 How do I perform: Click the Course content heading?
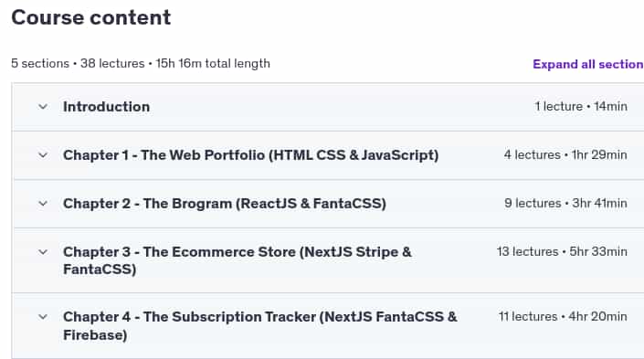pos(91,17)
